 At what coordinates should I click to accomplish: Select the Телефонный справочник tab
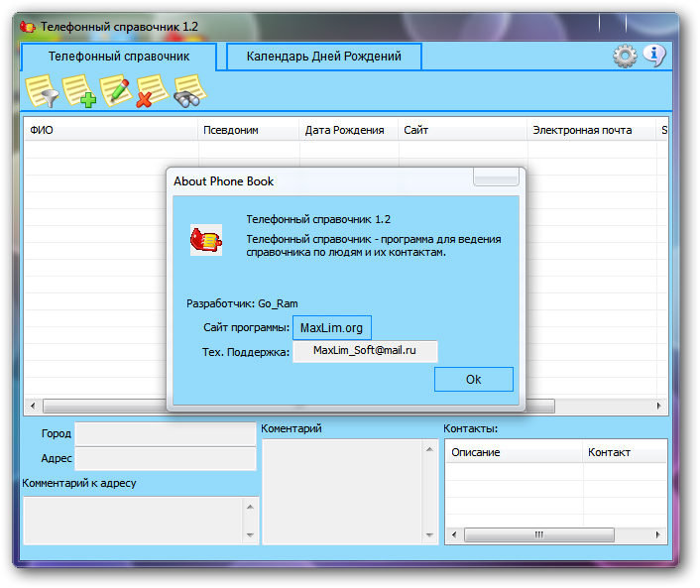pyautogui.click(x=119, y=57)
